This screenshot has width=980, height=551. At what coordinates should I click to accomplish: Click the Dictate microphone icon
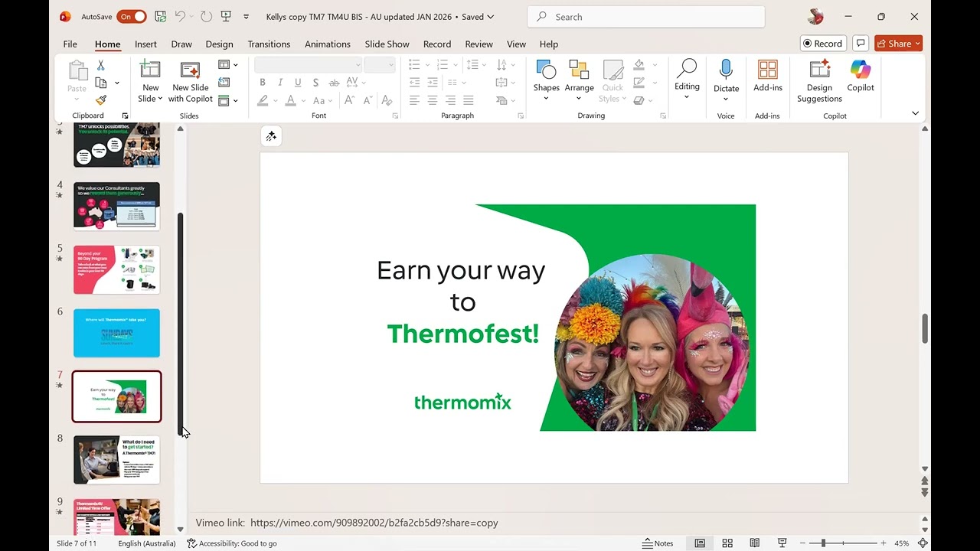pyautogui.click(x=726, y=70)
